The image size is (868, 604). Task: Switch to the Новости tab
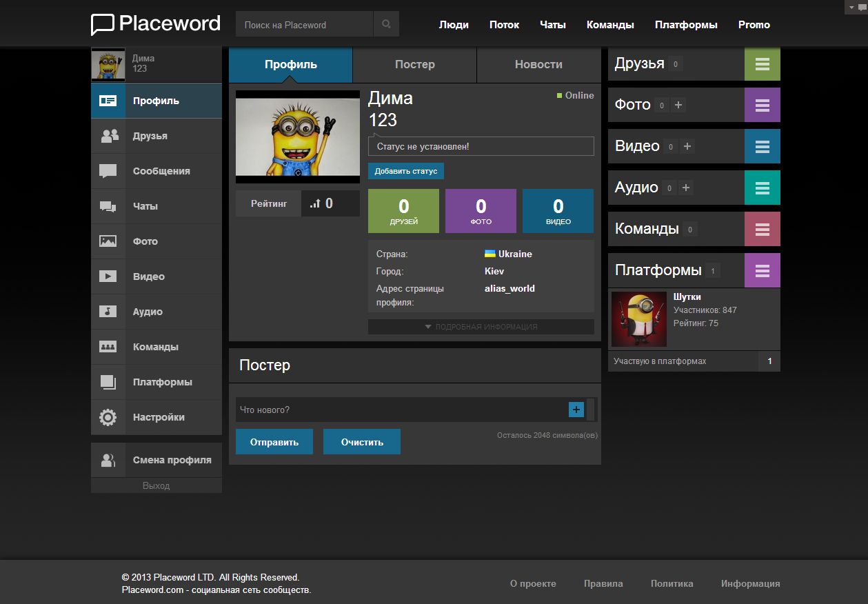tap(538, 65)
